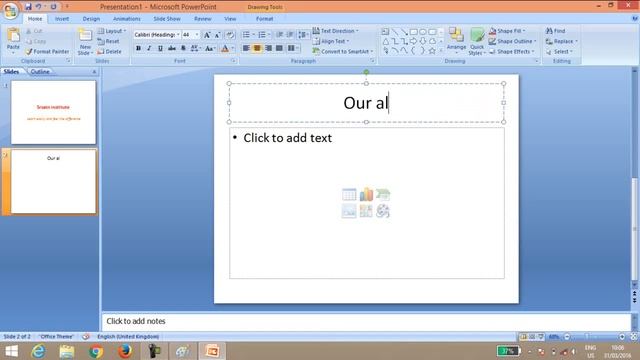Viewport: 640px width, 360px height.
Task: Click the Find button
Action: (x=556, y=31)
